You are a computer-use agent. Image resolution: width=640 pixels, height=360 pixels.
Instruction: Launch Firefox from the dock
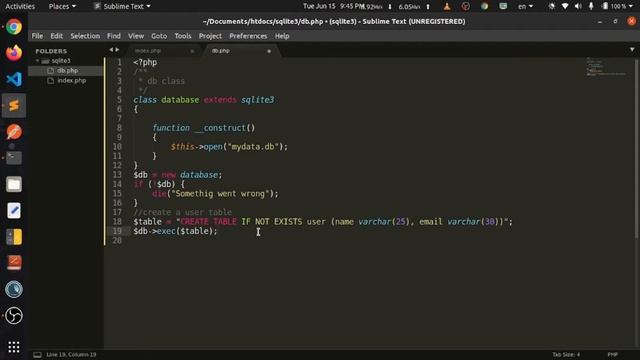click(x=14, y=53)
